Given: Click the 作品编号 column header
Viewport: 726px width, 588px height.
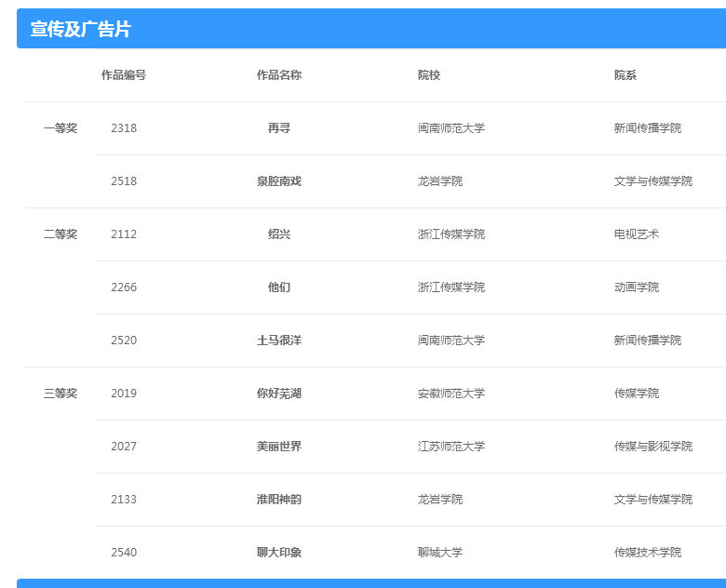Looking at the screenshot, I should (x=124, y=75).
